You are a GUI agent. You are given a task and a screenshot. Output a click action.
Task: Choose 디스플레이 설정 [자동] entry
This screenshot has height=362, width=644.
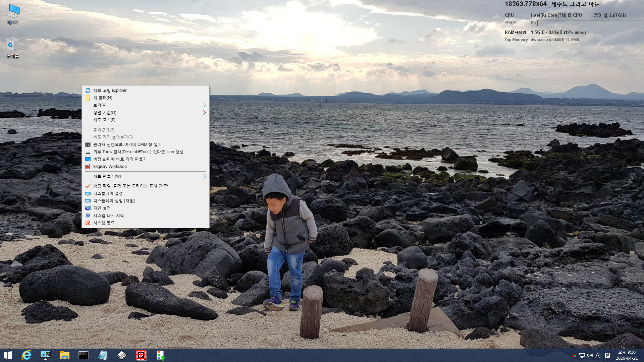[x=146, y=201]
